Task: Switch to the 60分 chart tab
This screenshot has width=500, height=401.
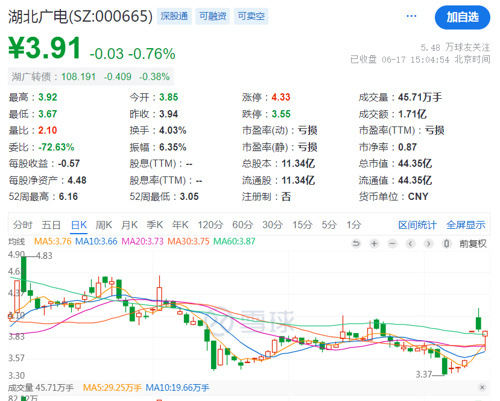Action: tap(243, 225)
